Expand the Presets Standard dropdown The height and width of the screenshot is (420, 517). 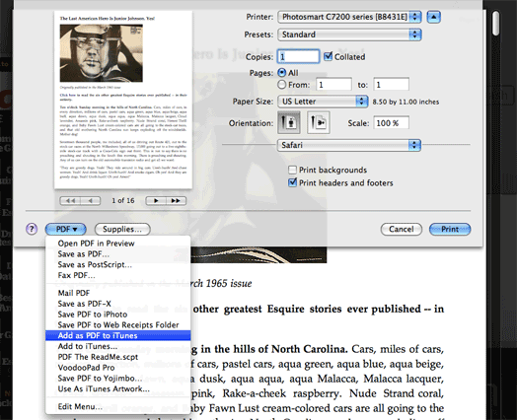coord(349,35)
